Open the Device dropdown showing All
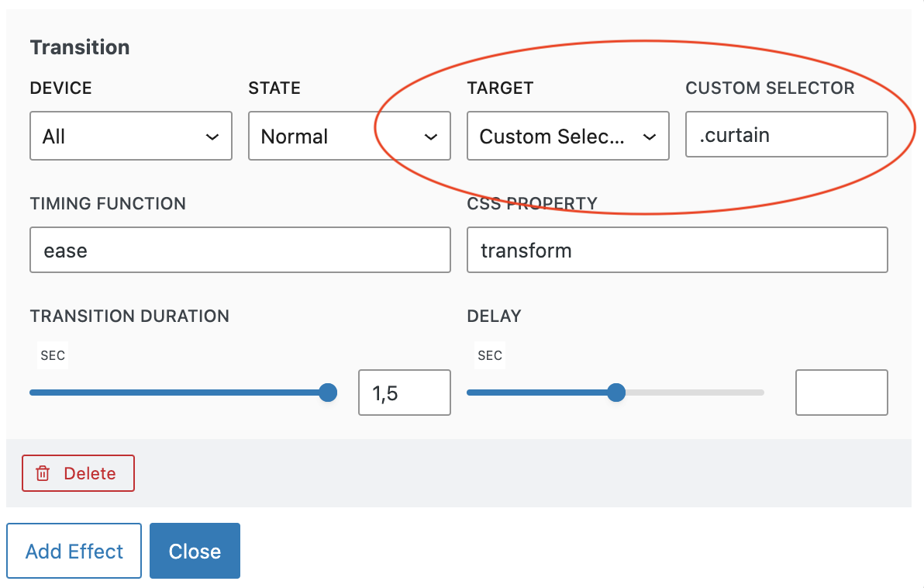Viewport: 924px width, 588px height. [130, 137]
